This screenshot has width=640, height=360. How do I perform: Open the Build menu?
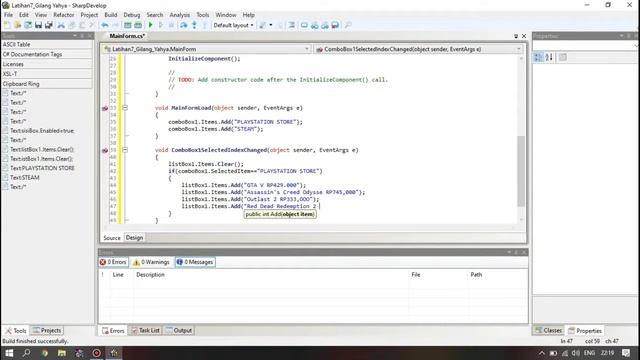pos(111,15)
